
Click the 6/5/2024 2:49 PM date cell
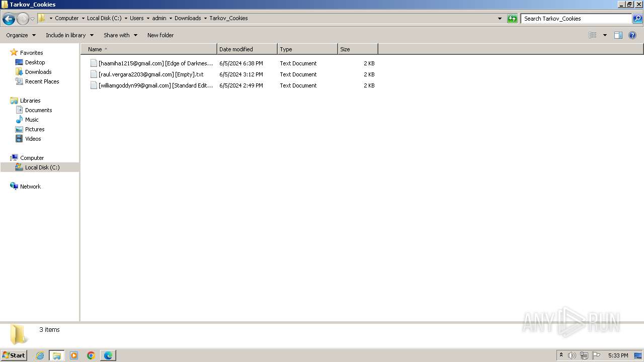pyautogui.click(x=241, y=85)
